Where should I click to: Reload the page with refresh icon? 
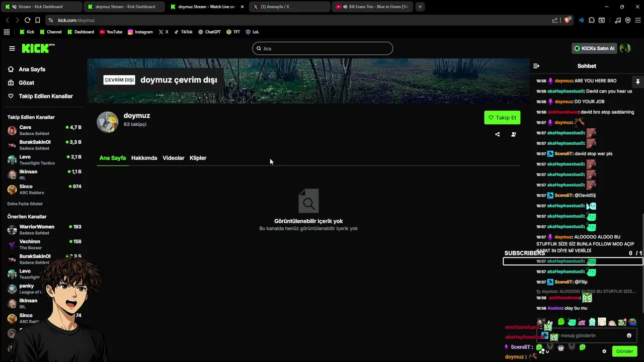(x=27, y=20)
